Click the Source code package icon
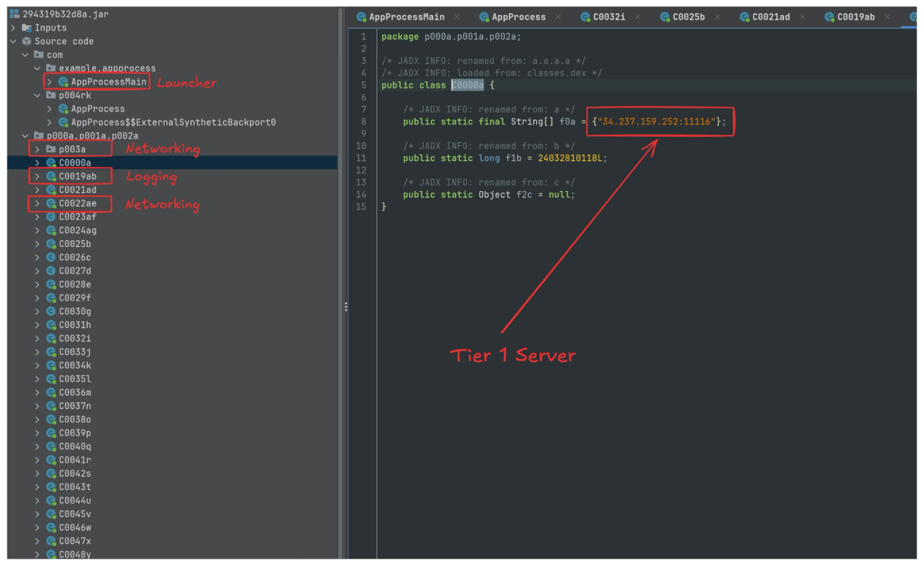924x566 pixels. tap(27, 41)
